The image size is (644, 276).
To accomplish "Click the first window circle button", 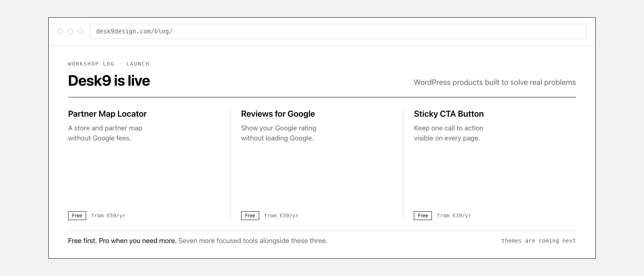I will 60,31.
